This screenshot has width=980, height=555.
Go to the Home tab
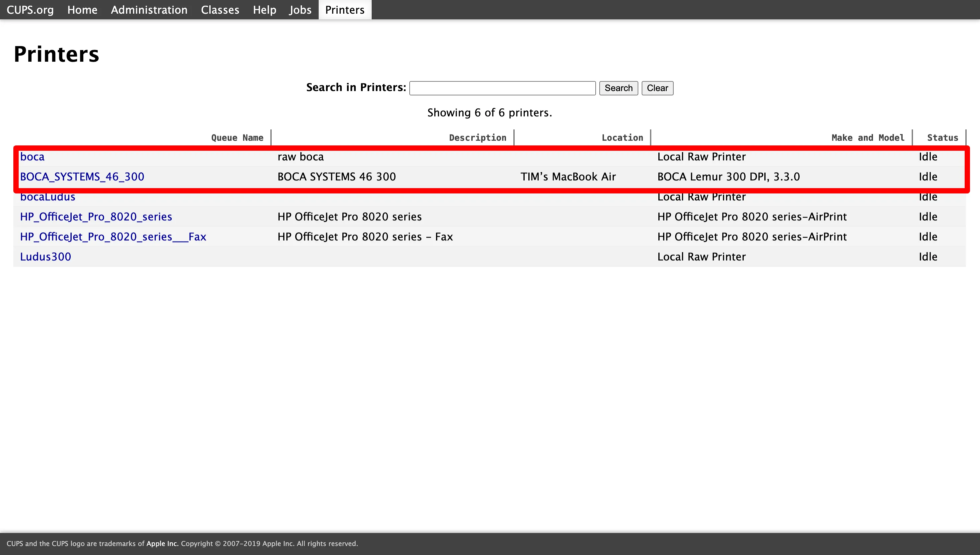coord(82,10)
